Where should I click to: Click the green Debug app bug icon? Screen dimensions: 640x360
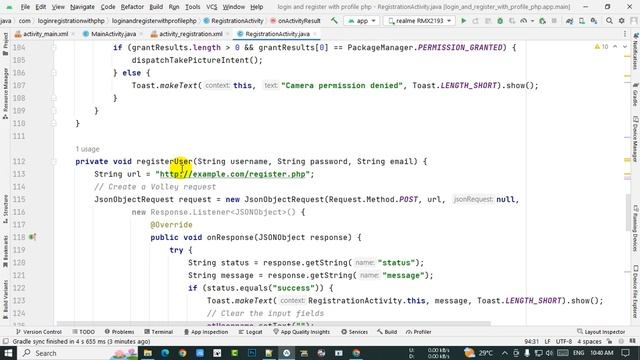click(x=500, y=20)
